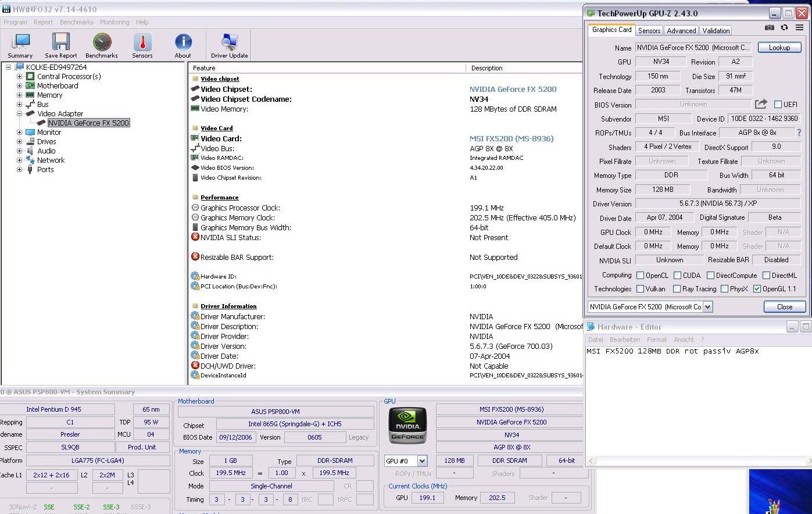Open the Editor Bearbeiten menu
The width and height of the screenshot is (812, 514).
625,340
